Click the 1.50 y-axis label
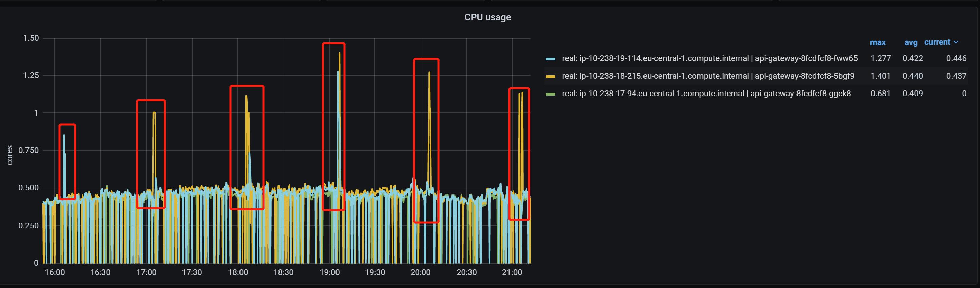980x288 pixels. tap(31, 38)
